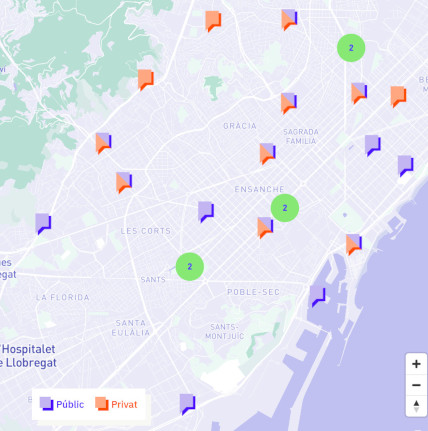Select public marker on far left edge

pyautogui.click(x=43, y=224)
